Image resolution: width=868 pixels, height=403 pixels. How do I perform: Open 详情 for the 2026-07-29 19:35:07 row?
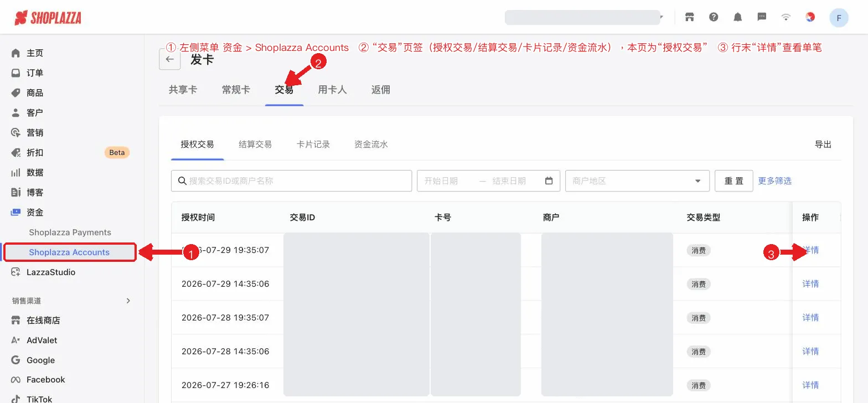click(810, 250)
